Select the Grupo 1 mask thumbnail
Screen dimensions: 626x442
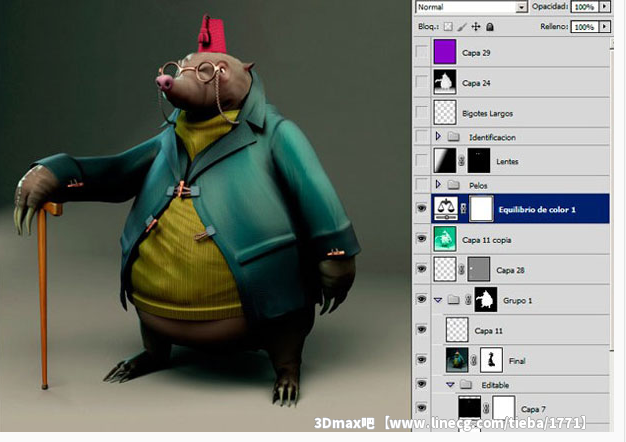tap(486, 299)
